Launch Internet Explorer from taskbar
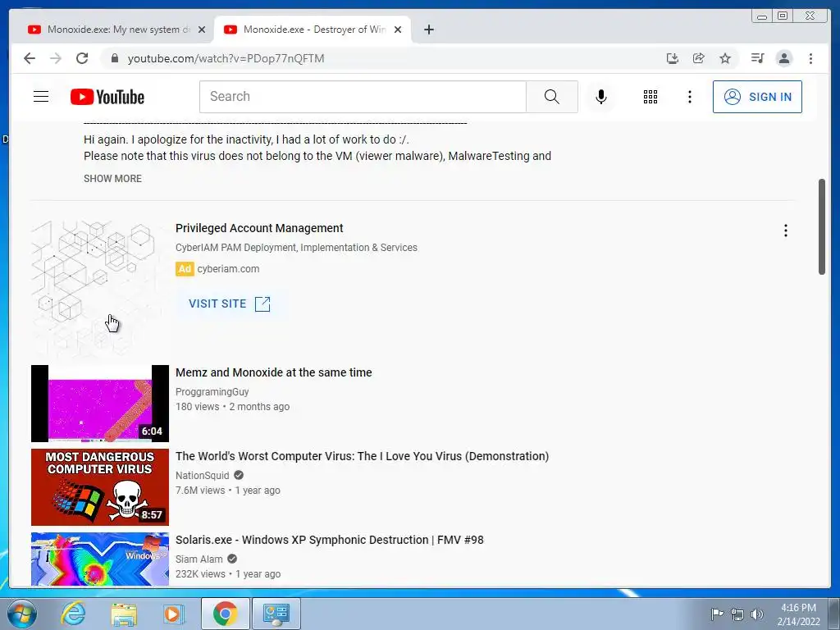 click(73, 614)
